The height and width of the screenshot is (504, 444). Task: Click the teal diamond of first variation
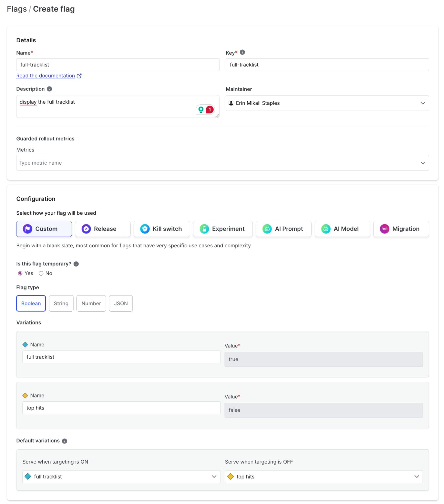tap(25, 345)
